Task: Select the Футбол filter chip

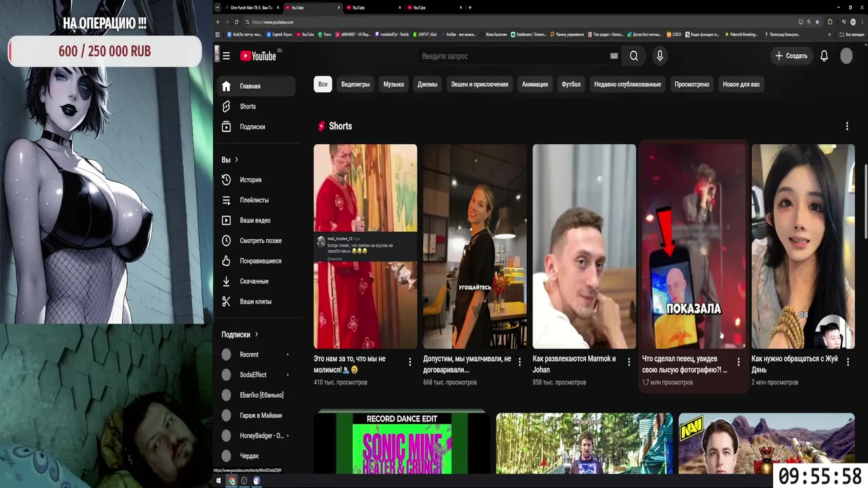Action: point(571,84)
